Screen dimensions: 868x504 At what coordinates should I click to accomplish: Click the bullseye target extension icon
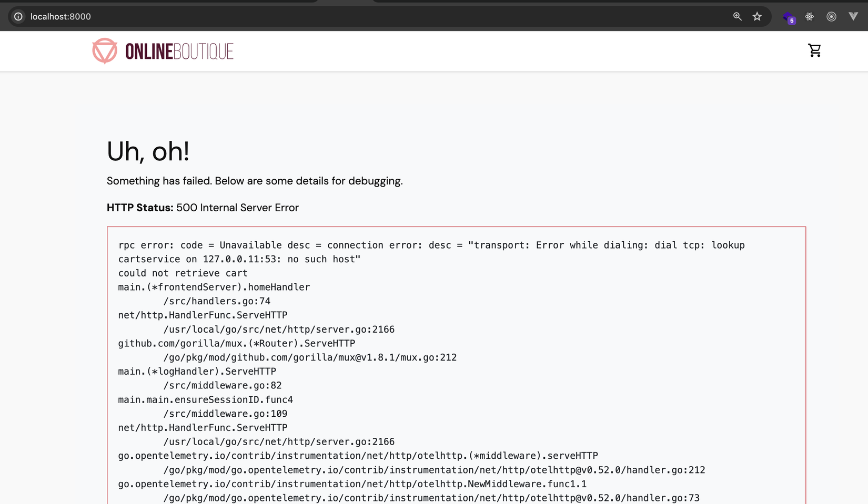click(x=831, y=16)
